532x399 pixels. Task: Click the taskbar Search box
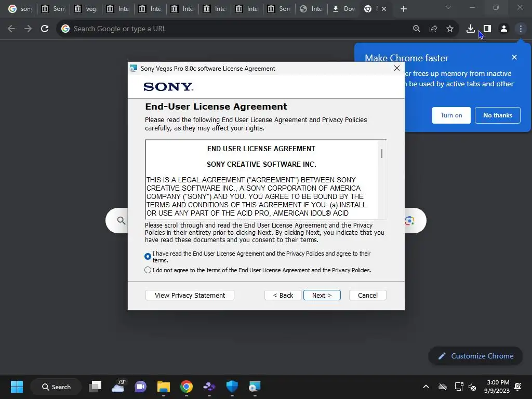click(x=56, y=387)
